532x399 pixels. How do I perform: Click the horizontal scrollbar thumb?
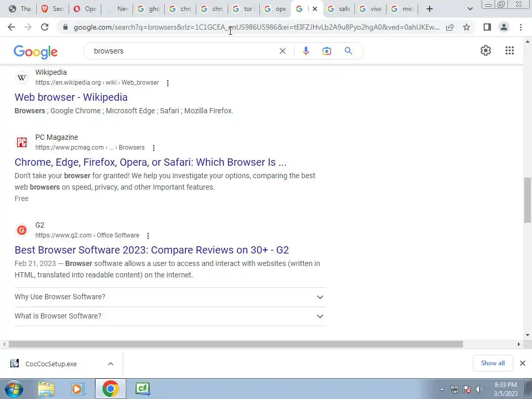click(236, 344)
